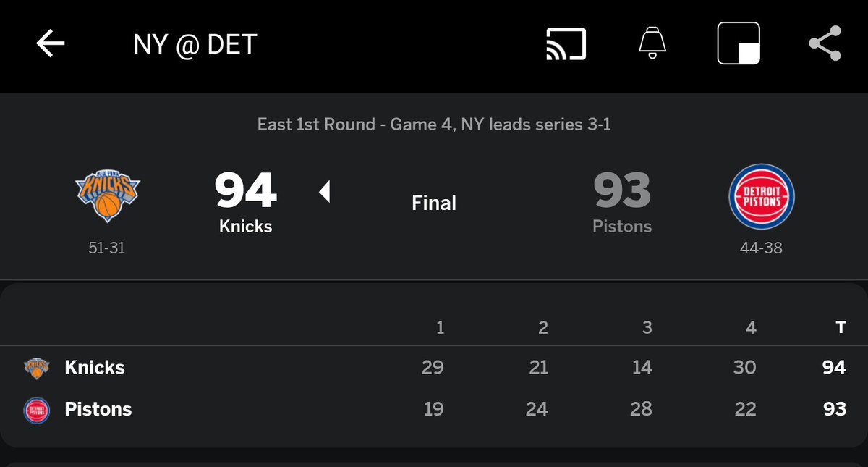Image resolution: width=868 pixels, height=467 pixels.
Task: Toggle game alerts with the bell icon
Action: 652,44
